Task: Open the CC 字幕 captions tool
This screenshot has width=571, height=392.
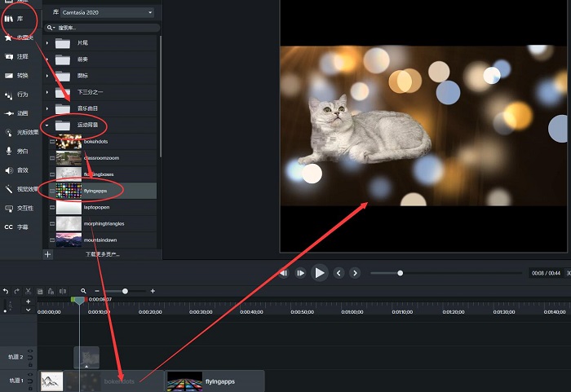Action: tap(16, 227)
